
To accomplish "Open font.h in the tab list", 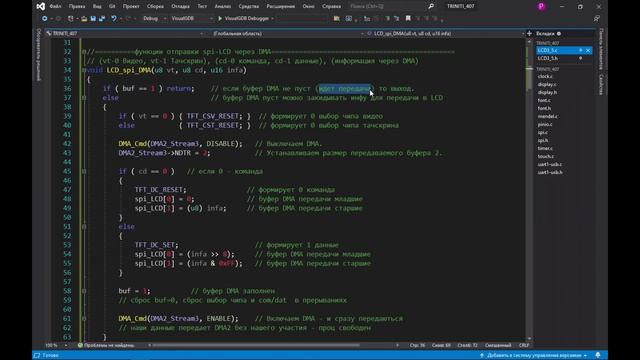I will [x=544, y=108].
